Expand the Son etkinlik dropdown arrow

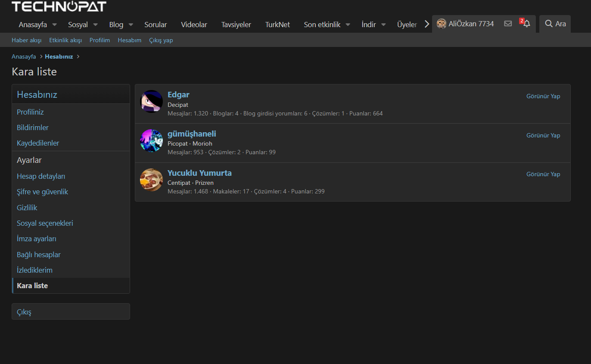pyautogui.click(x=348, y=25)
